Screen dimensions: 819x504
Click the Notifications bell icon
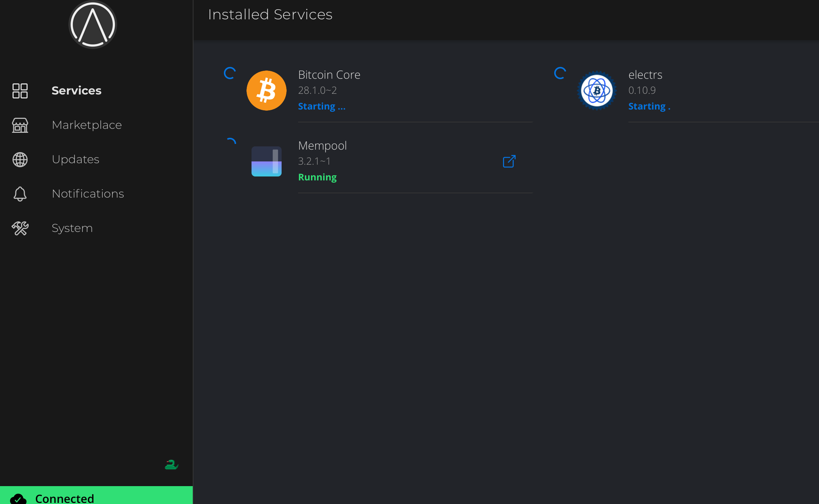point(20,194)
